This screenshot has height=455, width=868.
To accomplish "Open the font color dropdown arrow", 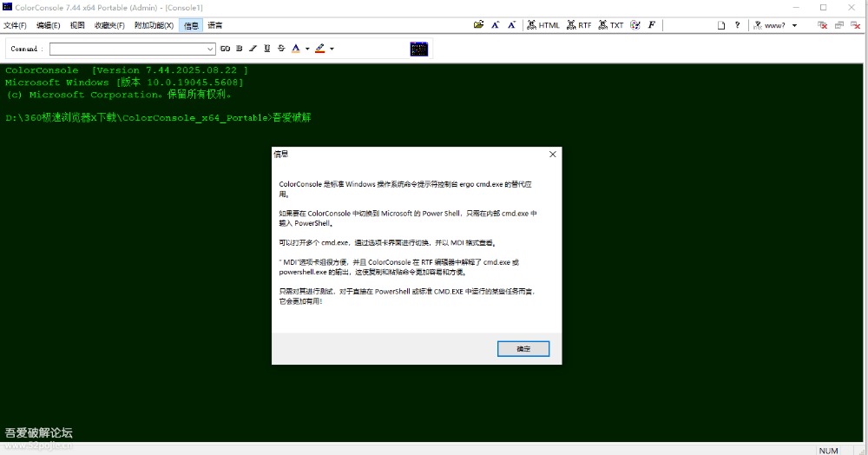I will coord(307,49).
